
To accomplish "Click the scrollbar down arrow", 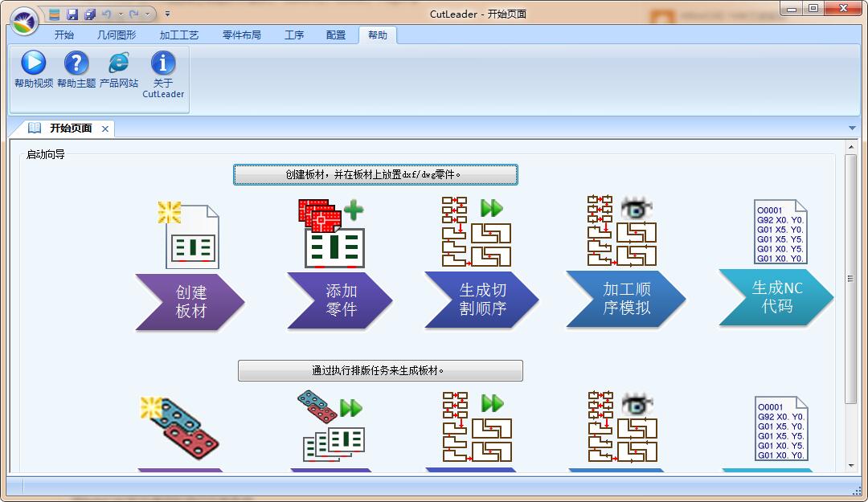I will click(851, 466).
